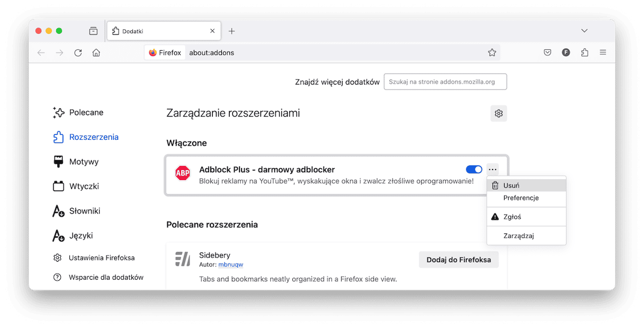Screen dimensions: 644x328
Task: Open the Firefox account avatar icon
Action: (x=566, y=52)
